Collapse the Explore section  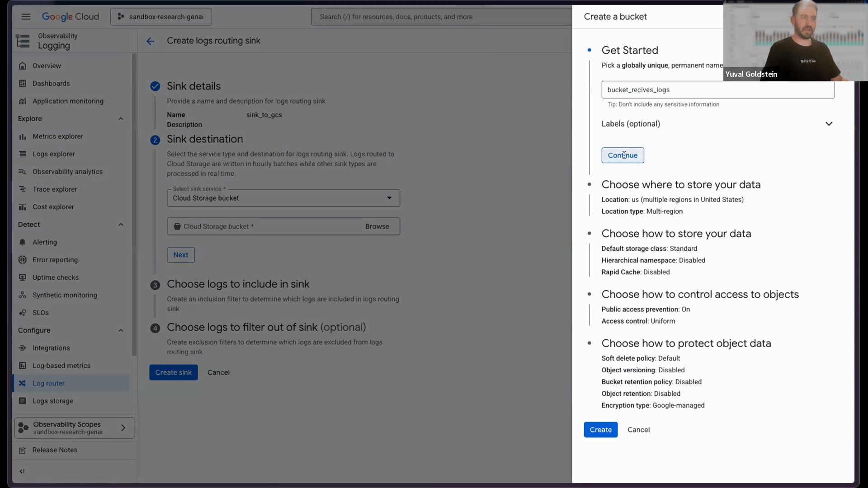pos(121,119)
